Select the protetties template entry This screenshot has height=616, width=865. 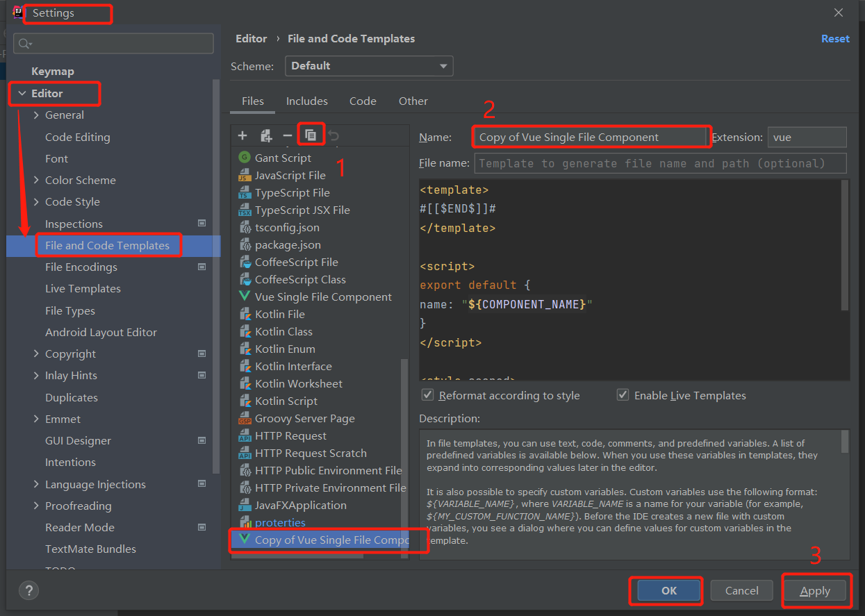280,522
